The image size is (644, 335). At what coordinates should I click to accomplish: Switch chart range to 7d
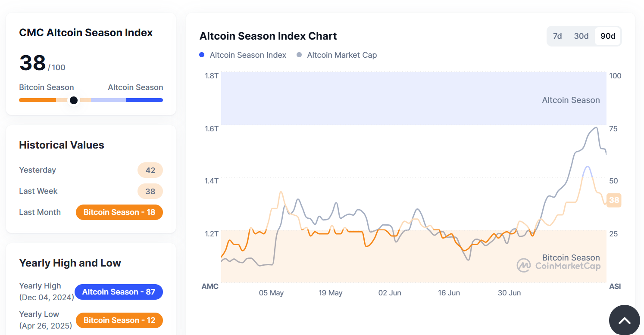pos(557,36)
